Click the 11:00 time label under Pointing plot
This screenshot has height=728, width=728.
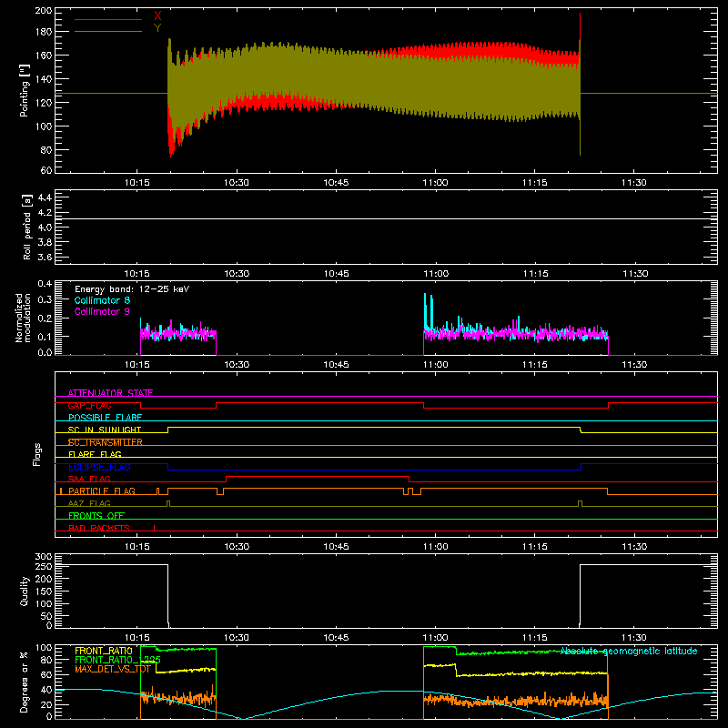[436, 183]
